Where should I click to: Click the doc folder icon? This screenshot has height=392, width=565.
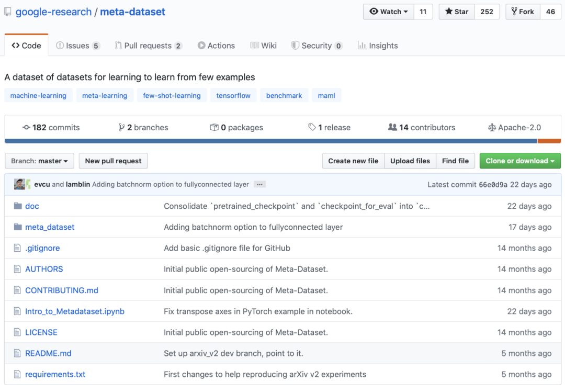(18, 206)
